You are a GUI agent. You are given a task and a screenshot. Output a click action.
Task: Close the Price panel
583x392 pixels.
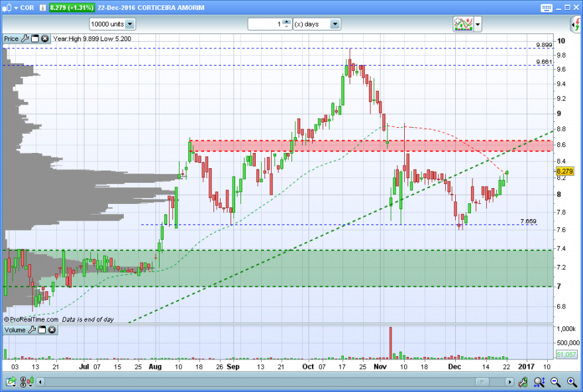[x=44, y=38]
